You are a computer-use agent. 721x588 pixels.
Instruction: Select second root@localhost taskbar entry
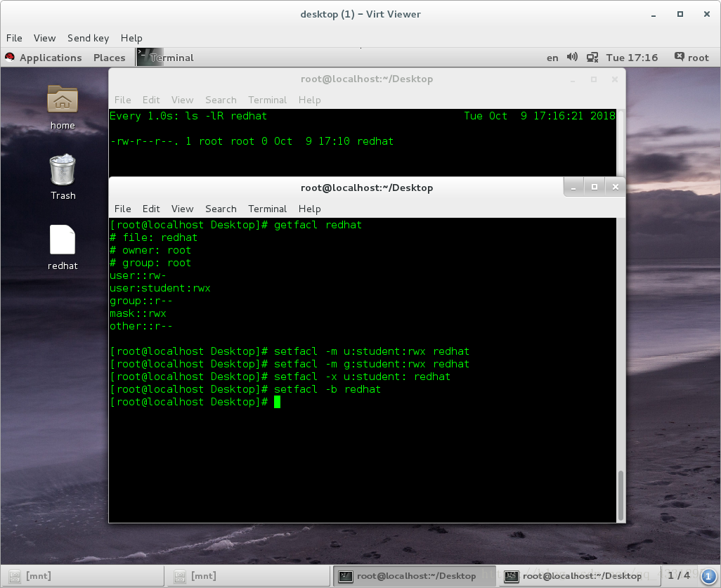point(579,575)
